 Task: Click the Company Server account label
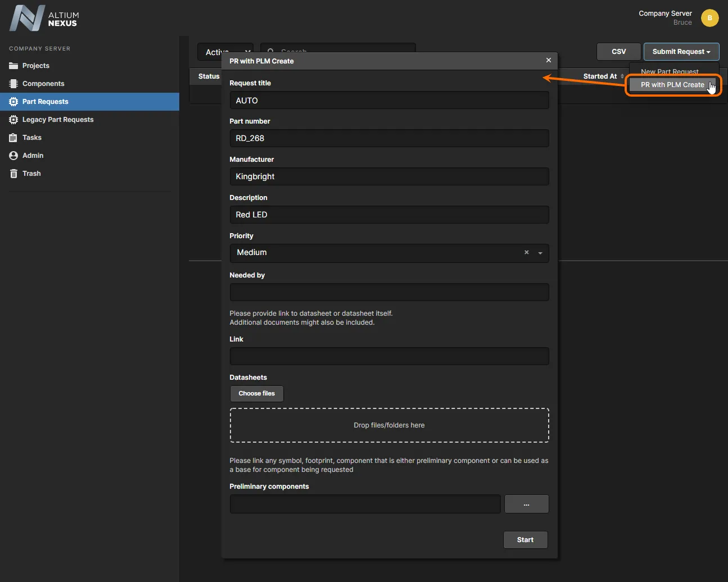(x=665, y=13)
